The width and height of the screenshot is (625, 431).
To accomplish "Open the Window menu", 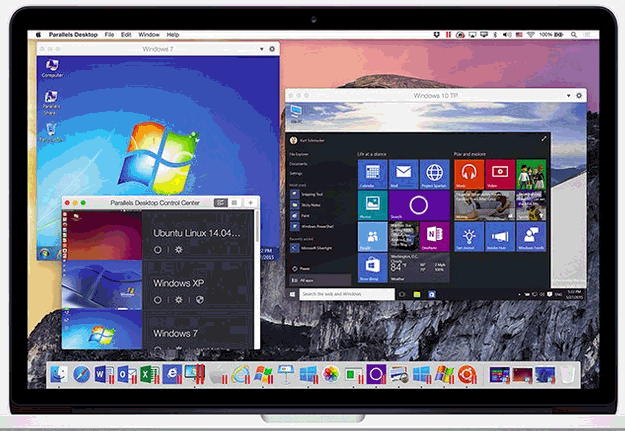I will click(149, 35).
